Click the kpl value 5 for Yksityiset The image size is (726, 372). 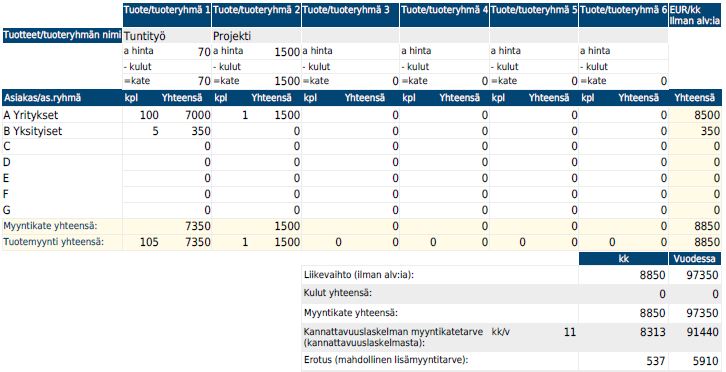click(156, 132)
